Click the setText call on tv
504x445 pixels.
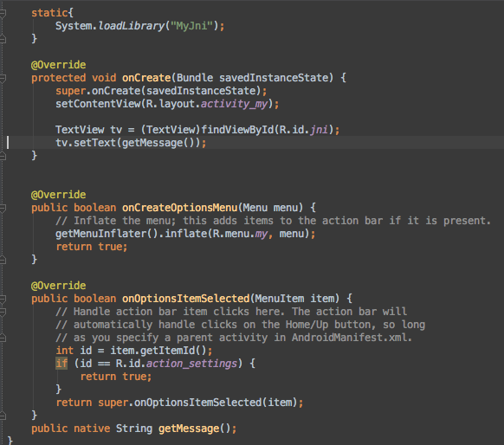click(94, 143)
